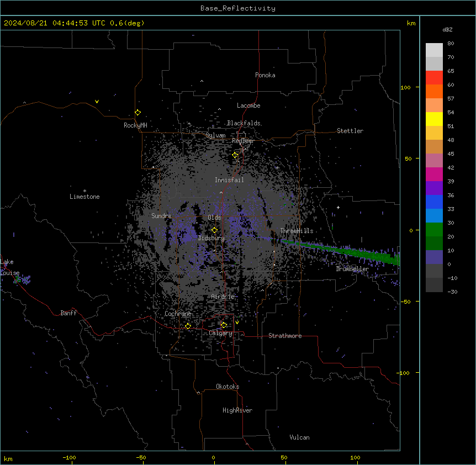Select the purple 39-36 dBZ legend swatch
The image size is (476, 465).
point(434,188)
